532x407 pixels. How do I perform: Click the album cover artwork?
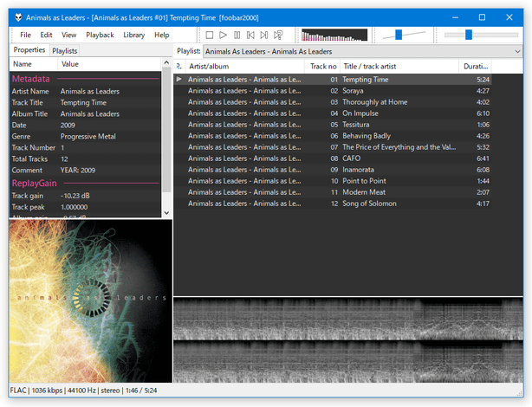[x=91, y=301]
